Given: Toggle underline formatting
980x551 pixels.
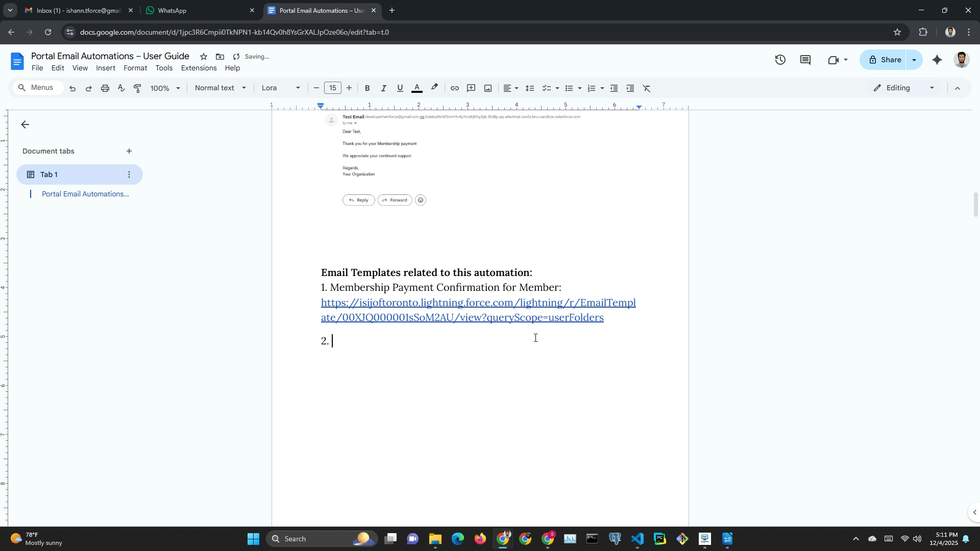Looking at the screenshot, I should pos(400,88).
